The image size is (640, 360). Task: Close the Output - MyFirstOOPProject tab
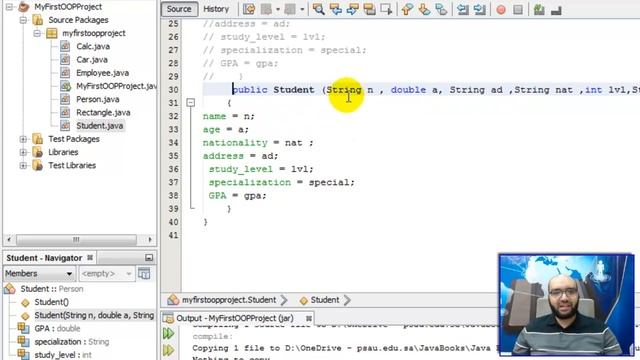pyautogui.click(x=309, y=318)
